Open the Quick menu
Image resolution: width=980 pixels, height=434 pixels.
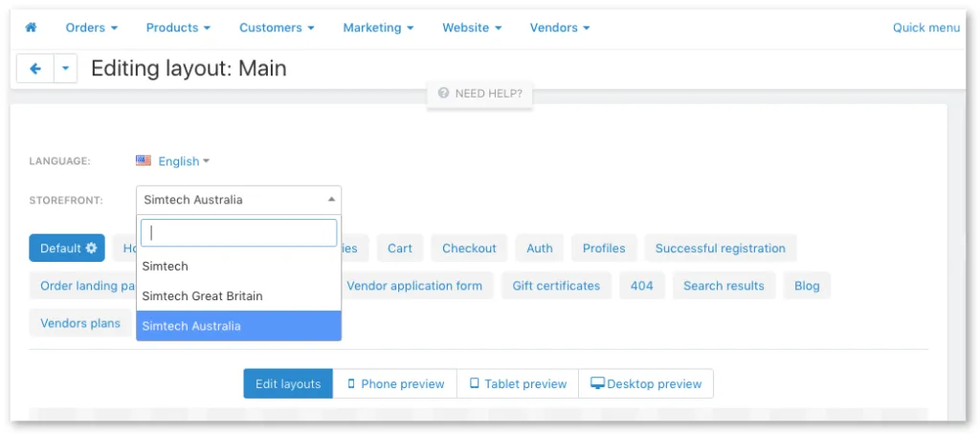pyautogui.click(x=926, y=28)
